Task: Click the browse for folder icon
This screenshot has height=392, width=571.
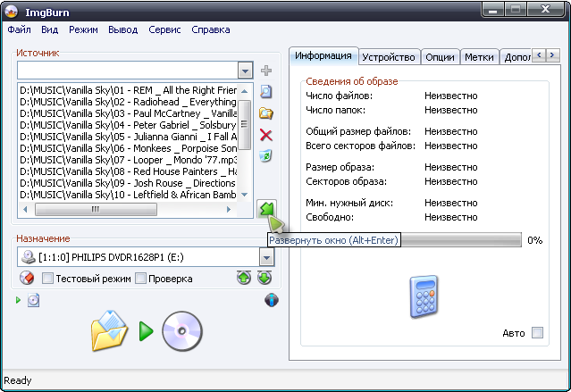Action: (x=265, y=113)
